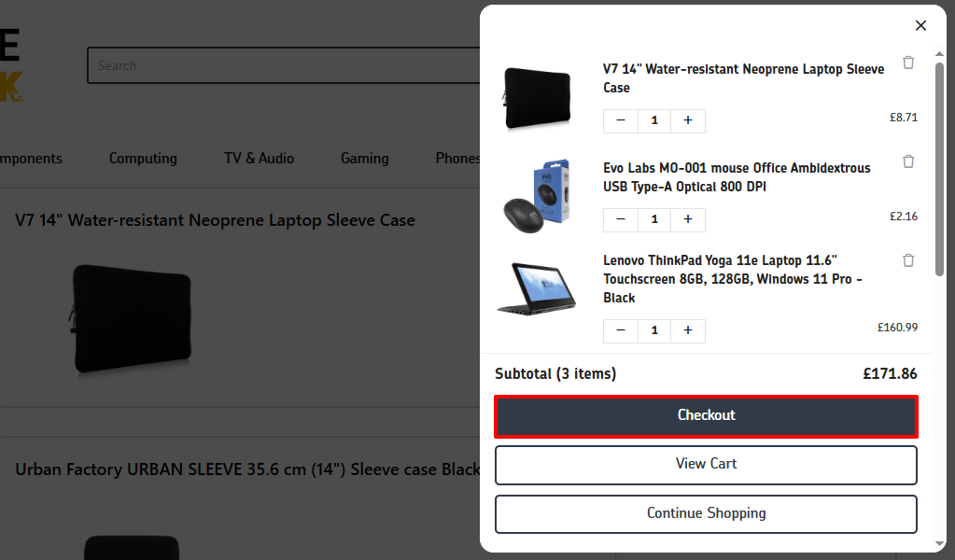Decrease quantity of Lenovo ThinkPad Yoga
The image size is (955, 560).
(x=621, y=330)
